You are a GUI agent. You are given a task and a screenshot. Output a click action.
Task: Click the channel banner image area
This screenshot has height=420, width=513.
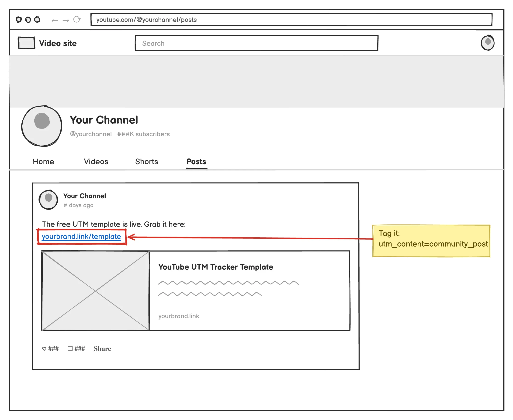[x=256, y=81]
